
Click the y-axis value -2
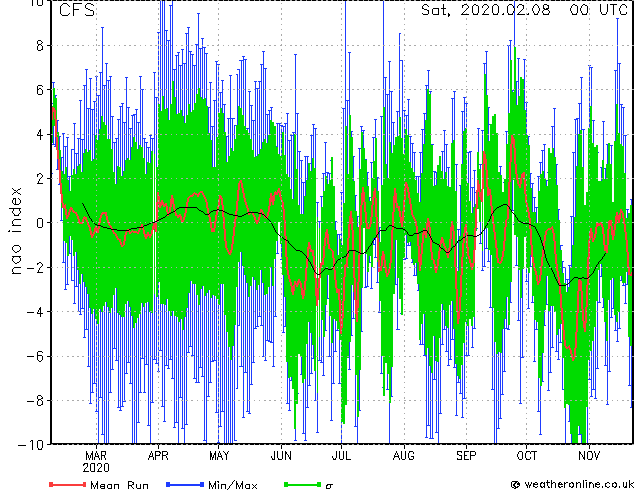tap(35, 267)
